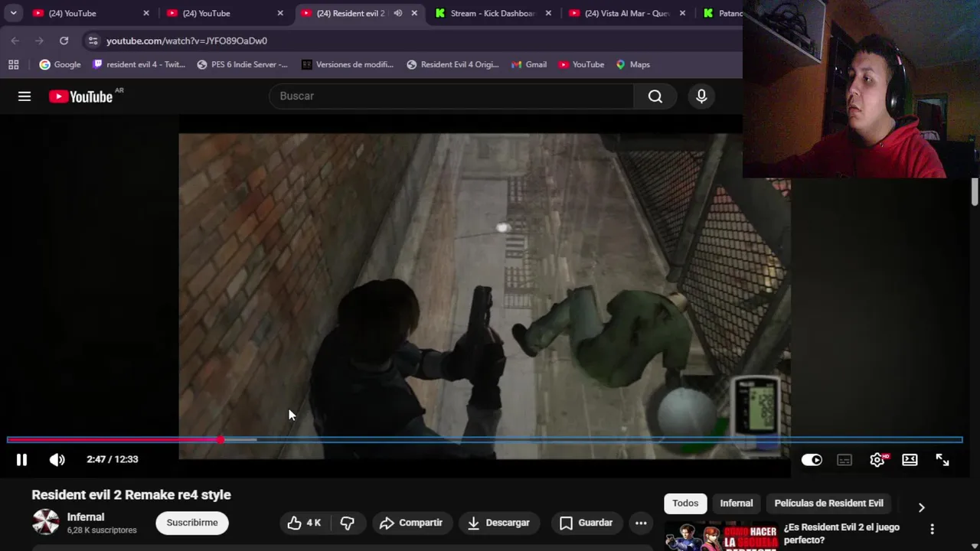Open Versiones de modifi... bookmark
980x551 pixels.
click(347, 64)
